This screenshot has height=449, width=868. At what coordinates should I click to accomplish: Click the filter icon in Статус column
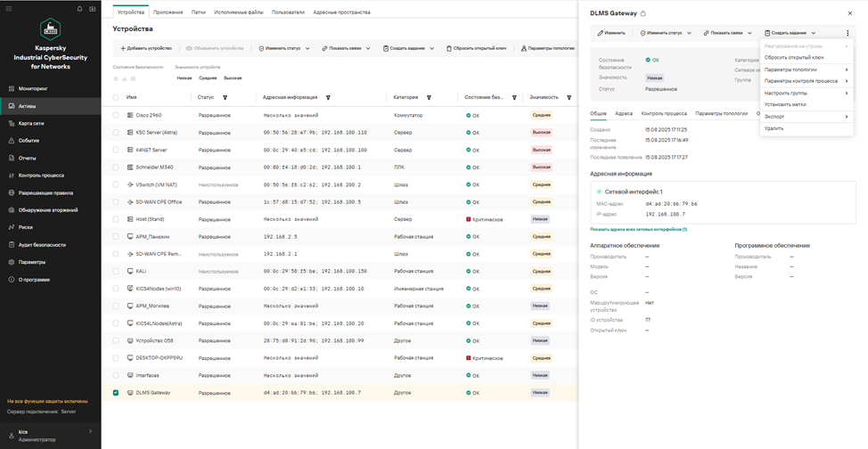point(225,97)
